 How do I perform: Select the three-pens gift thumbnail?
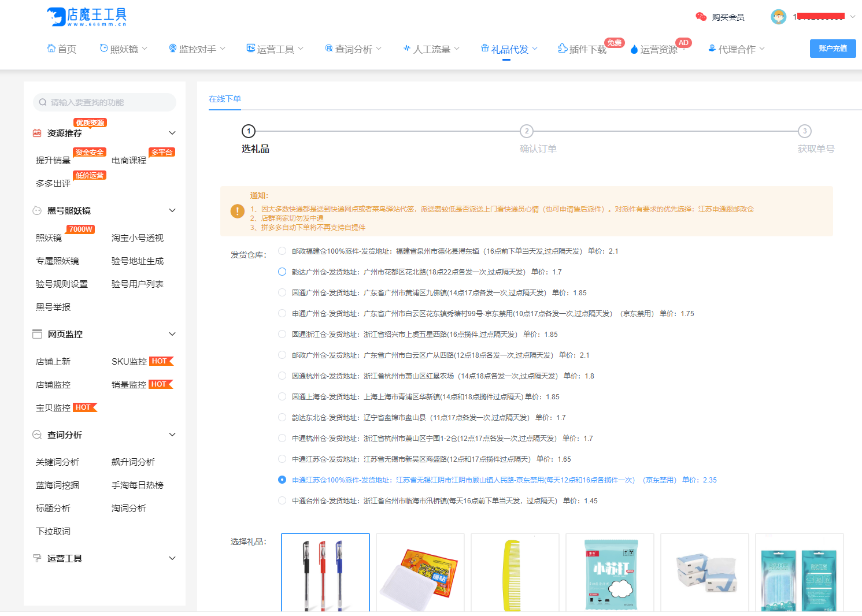click(325, 572)
